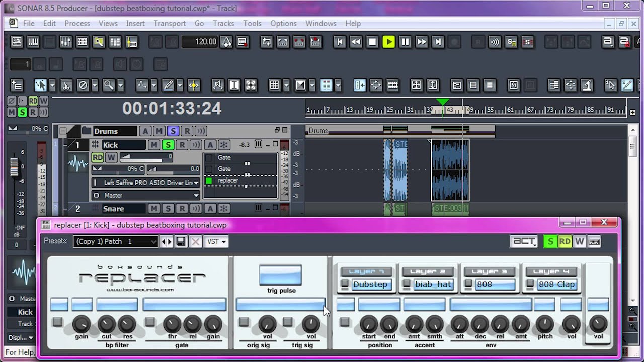Image resolution: width=644 pixels, height=362 pixels.
Task: Open the Kick track Master output dropdown
Action: tap(146, 195)
